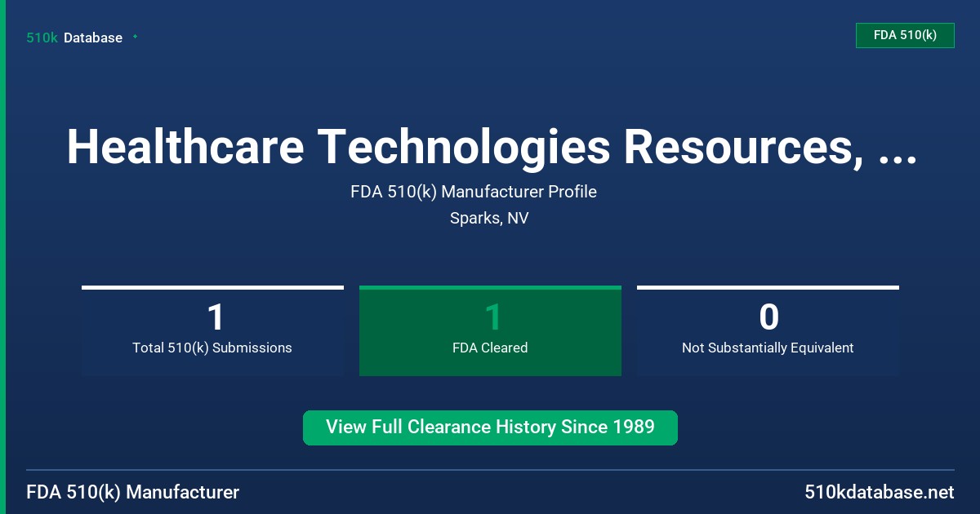980x514 pixels.
Task: Click the FDA 510(k) badge button
Action: click(905, 35)
